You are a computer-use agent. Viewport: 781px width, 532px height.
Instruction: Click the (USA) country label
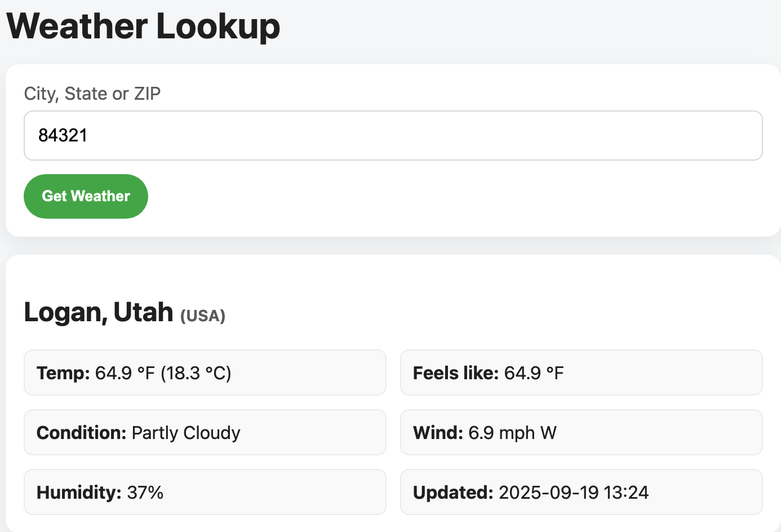coord(202,316)
